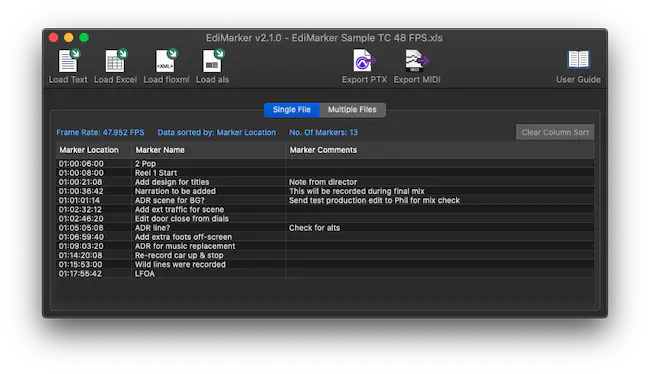This screenshot has height=374, width=650.
Task: Click timecode 01:14:20:08
Action: (80, 255)
